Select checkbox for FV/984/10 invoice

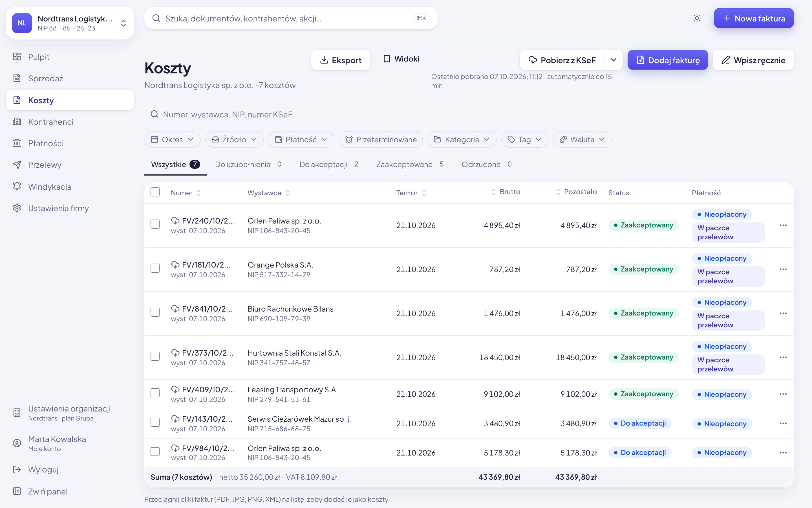click(155, 452)
